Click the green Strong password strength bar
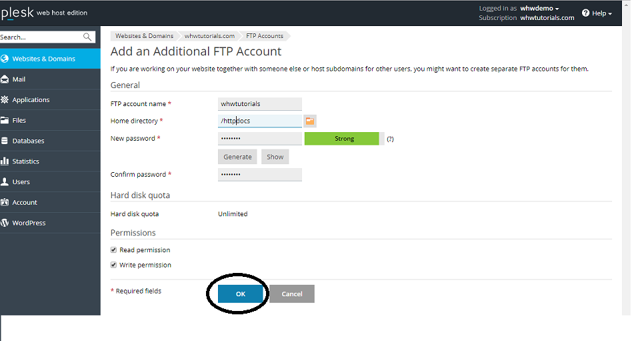The width and height of the screenshot is (644, 341). coord(342,139)
